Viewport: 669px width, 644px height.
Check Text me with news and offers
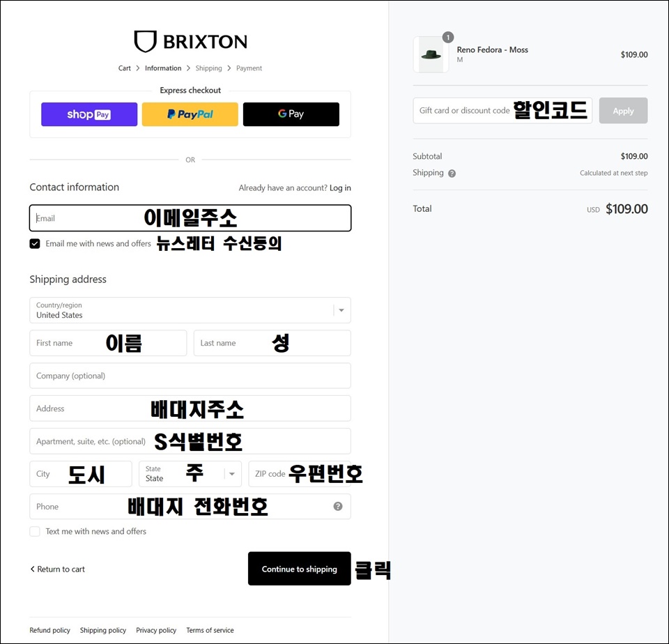(x=35, y=531)
